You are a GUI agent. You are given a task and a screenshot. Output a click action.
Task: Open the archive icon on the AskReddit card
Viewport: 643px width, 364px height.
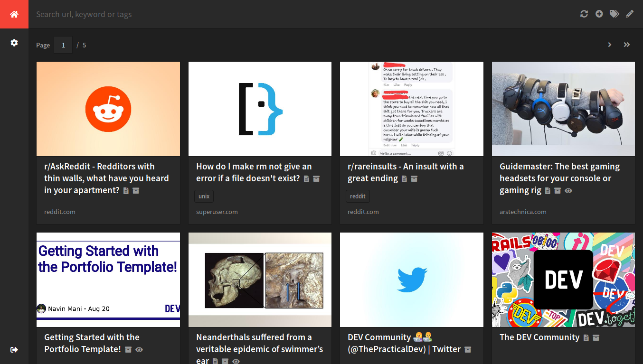(x=136, y=190)
